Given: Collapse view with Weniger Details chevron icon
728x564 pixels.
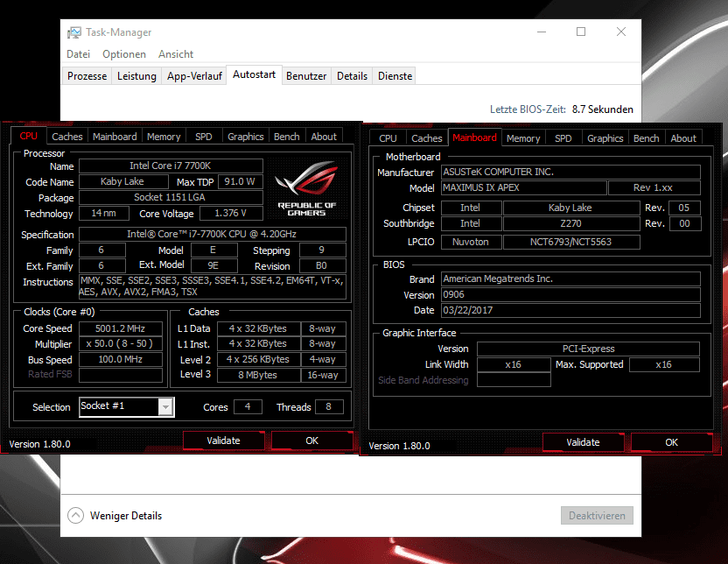Looking at the screenshot, I should coord(75,515).
